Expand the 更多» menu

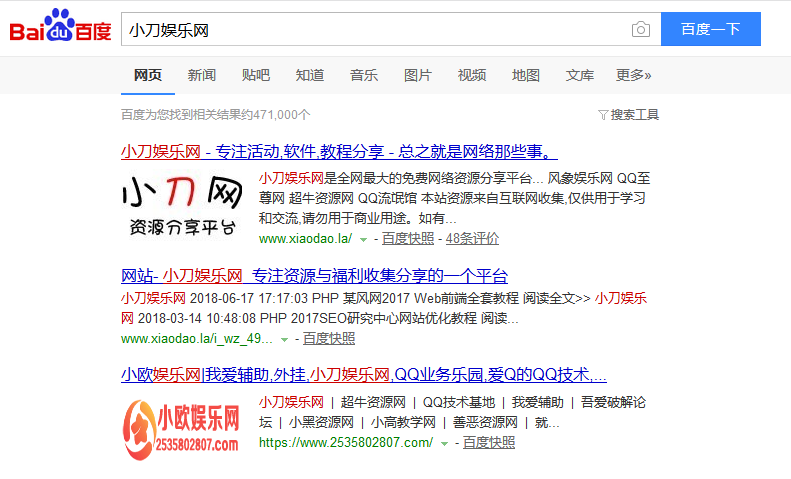[x=634, y=75]
